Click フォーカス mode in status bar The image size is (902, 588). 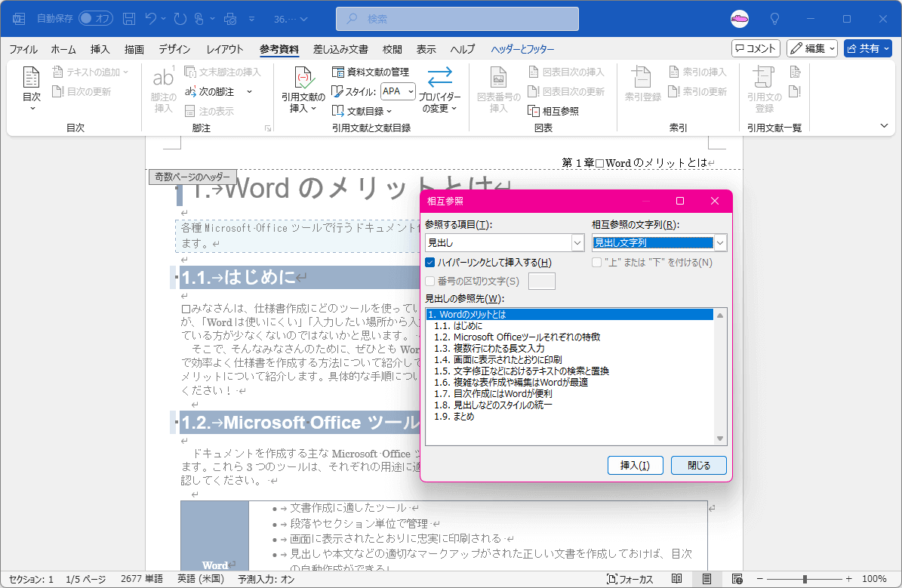pyautogui.click(x=630, y=580)
